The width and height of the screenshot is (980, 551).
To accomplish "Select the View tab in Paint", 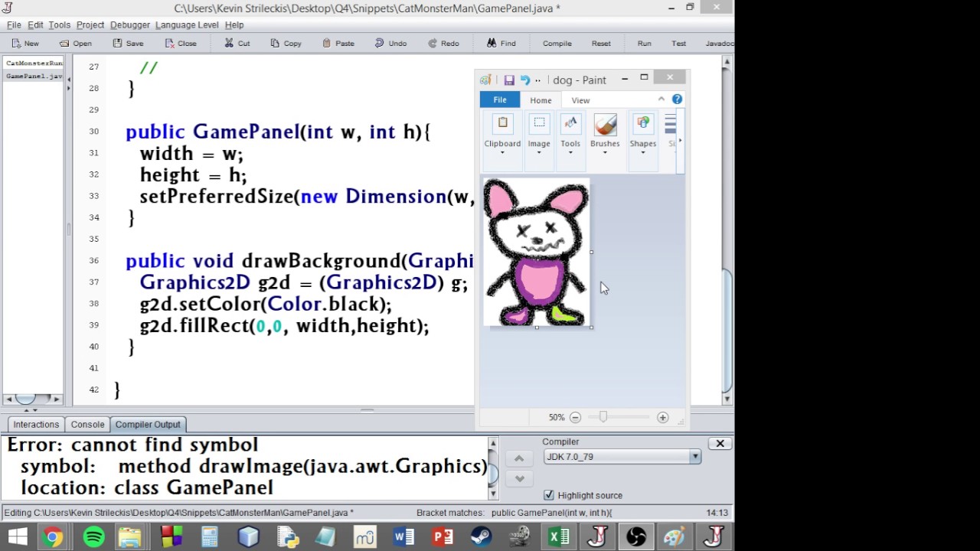I will click(580, 100).
